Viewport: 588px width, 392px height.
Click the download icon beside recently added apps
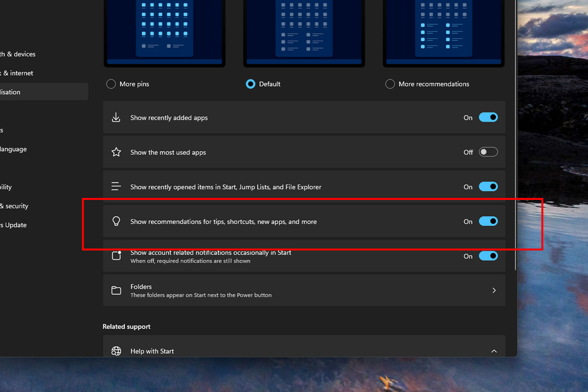(116, 118)
